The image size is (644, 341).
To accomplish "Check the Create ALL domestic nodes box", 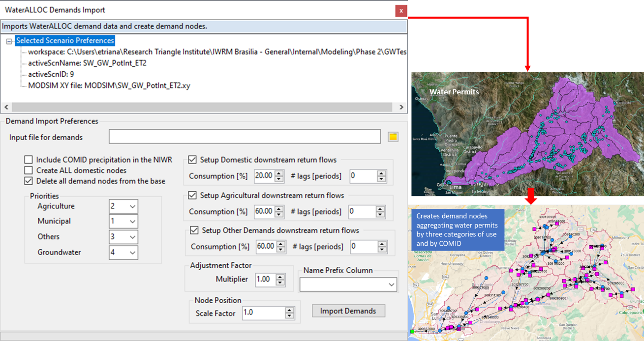I will pyautogui.click(x=29, y=170).
